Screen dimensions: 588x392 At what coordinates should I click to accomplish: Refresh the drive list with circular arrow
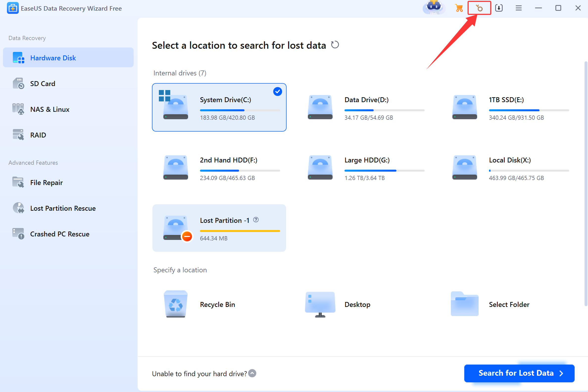(335, 45)
